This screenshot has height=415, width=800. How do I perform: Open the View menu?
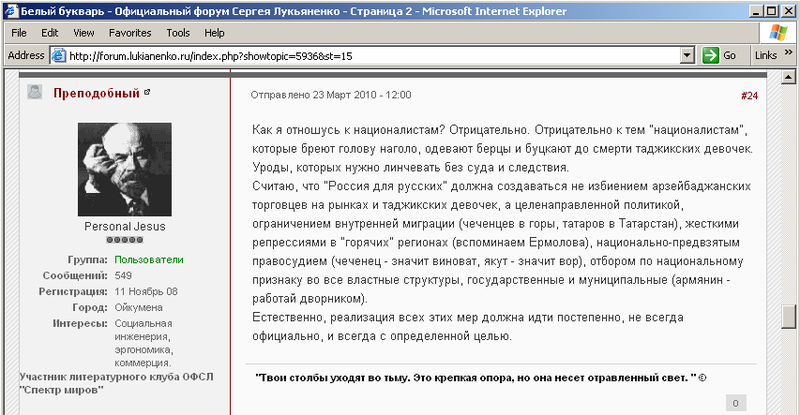click(x=84, y=33)
